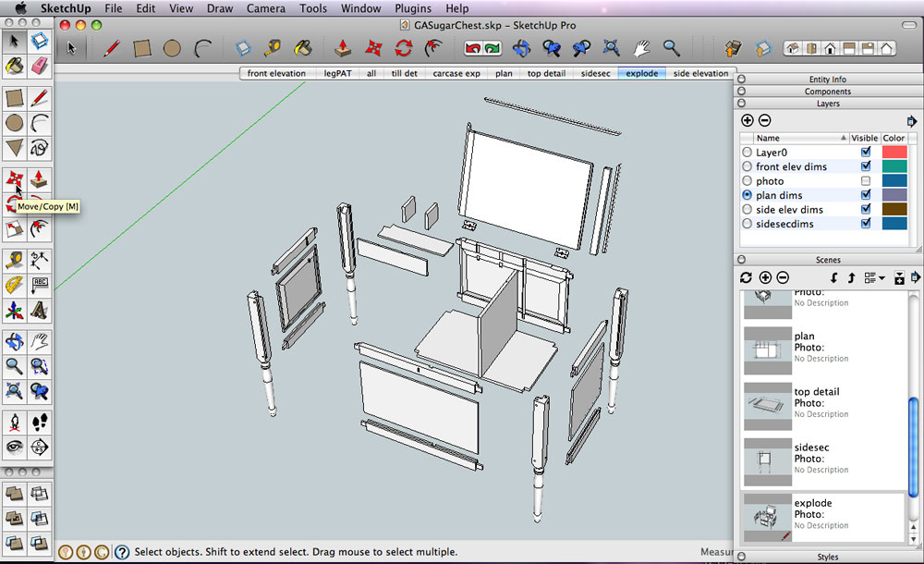
Task: Select the Protractor tool
Action: [14, 285]
